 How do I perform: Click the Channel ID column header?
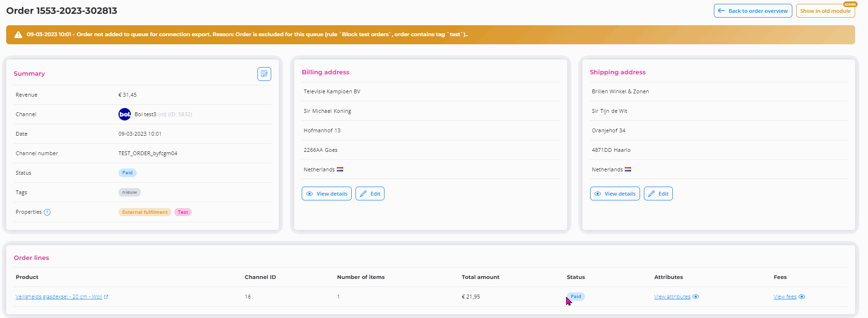(x=260, y=277)
